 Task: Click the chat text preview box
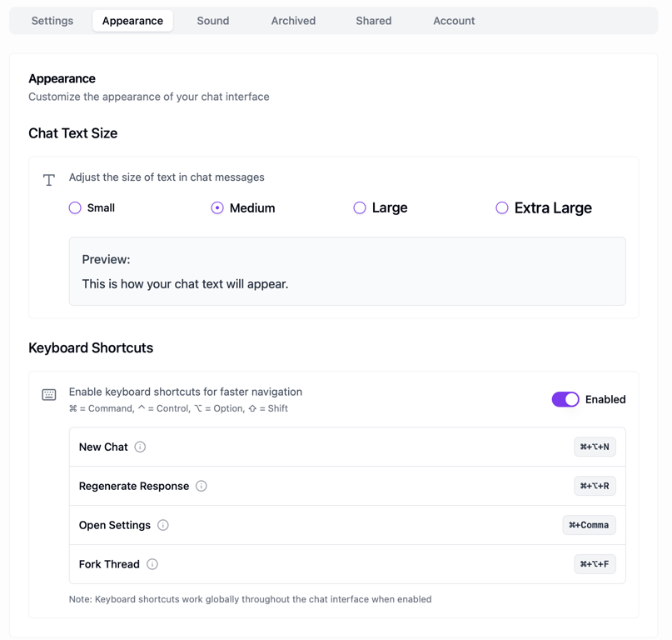point(347,271)
